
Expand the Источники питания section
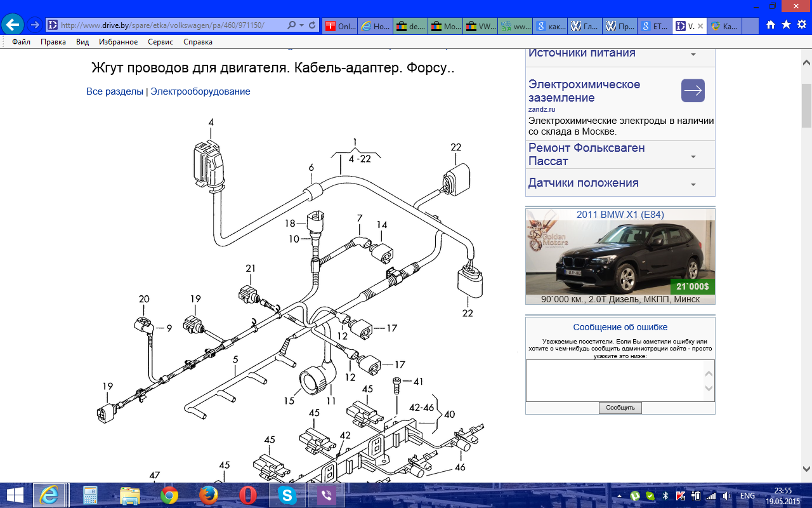point(693,55)
